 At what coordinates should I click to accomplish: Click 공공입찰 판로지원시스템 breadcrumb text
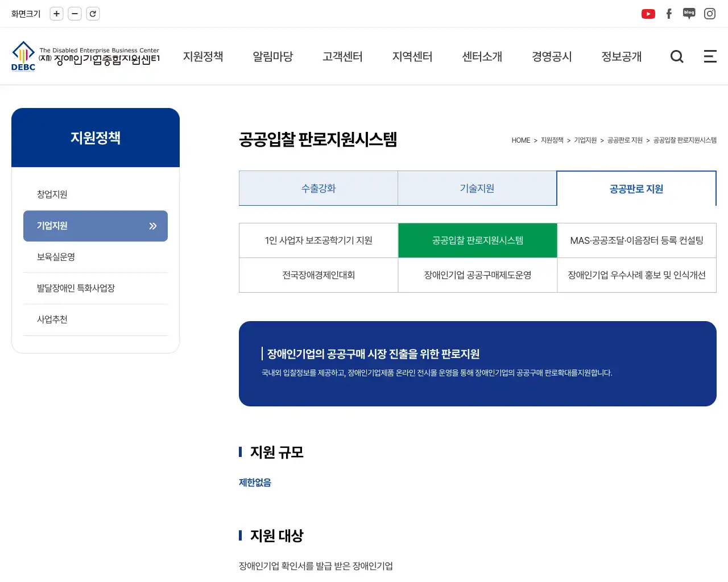685,140
